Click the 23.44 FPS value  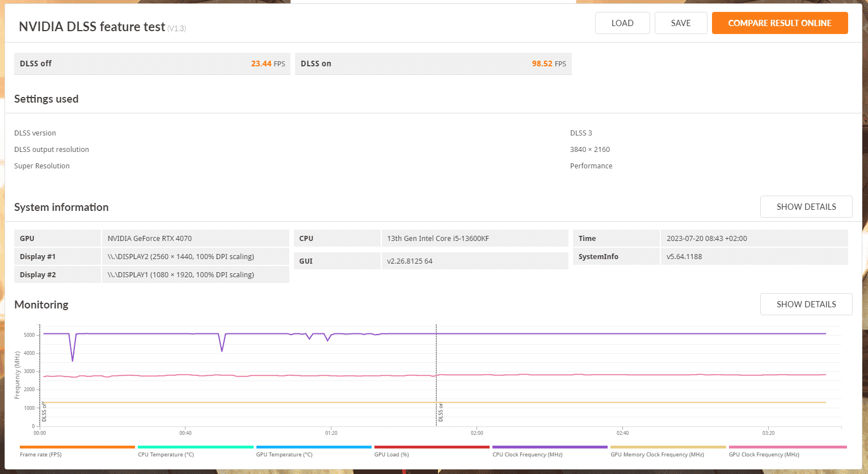click(268, 64)
